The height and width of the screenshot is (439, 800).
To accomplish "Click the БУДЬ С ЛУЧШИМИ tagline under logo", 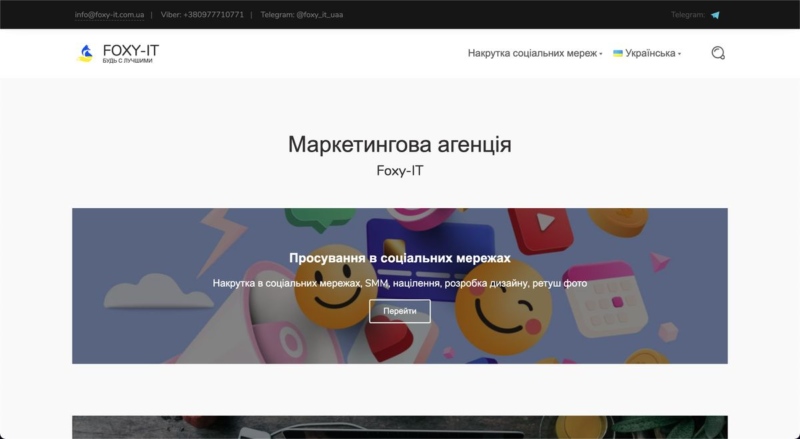I will [x=128, y=61].
